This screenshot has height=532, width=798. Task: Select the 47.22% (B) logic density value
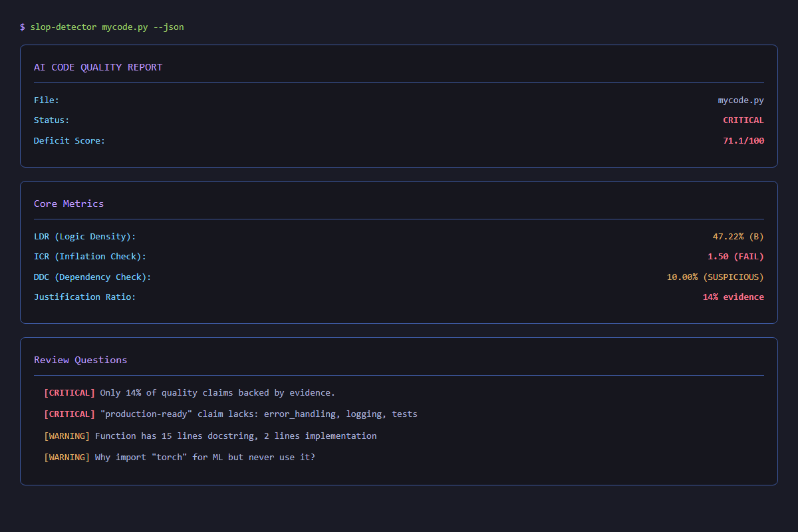[x=738, y=236]
